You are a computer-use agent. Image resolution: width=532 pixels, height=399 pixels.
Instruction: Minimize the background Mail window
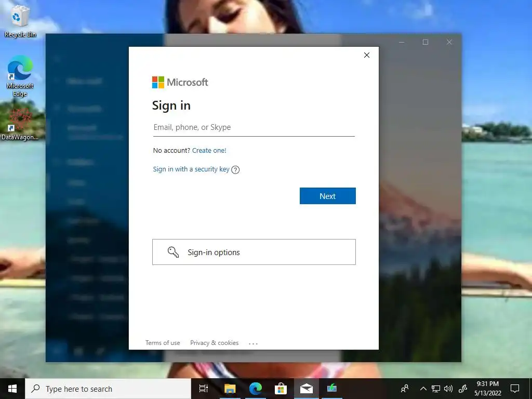pyautogui.click(x=402, y=42)
